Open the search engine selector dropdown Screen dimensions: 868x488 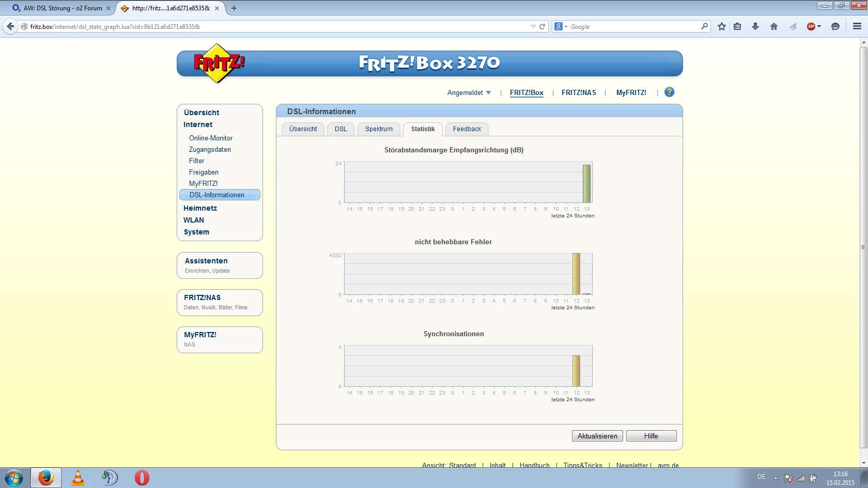point(561,26)
